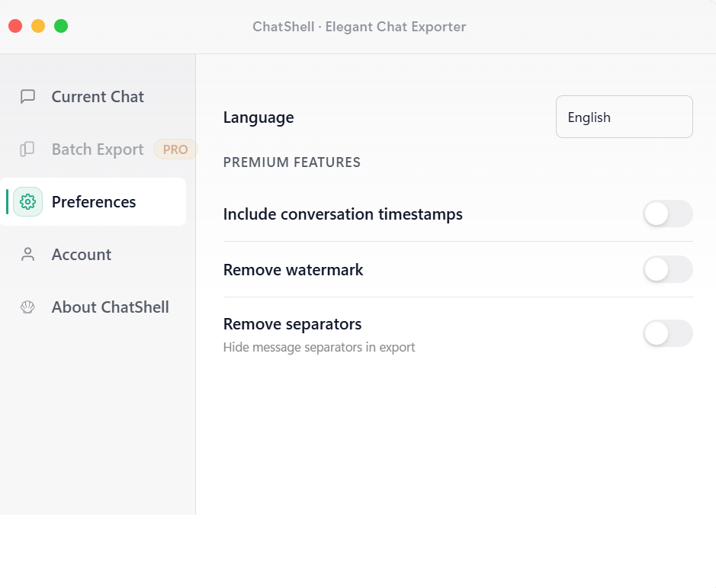Click the Hide message separators description text
Viewport: 716px width, 588px height.
click(319, 347)
